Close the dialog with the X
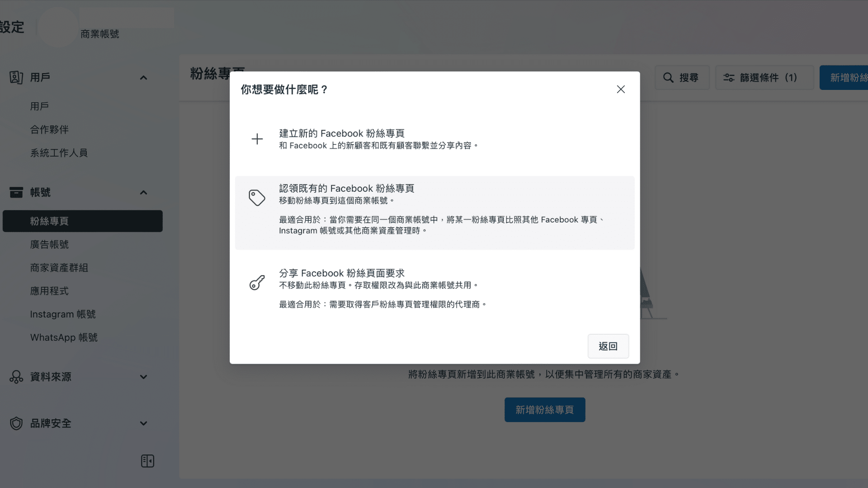868x488 pixels. (620, 89)
